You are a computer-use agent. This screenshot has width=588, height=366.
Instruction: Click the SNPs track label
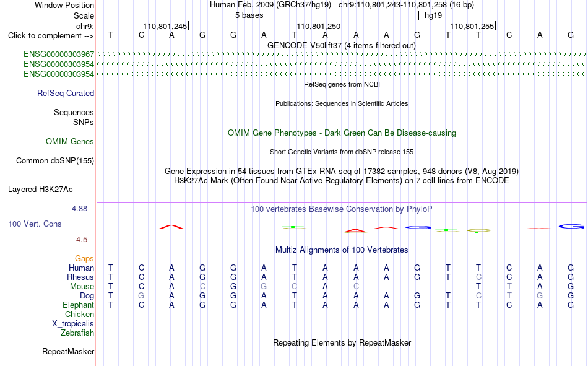(x=84, y=123)
